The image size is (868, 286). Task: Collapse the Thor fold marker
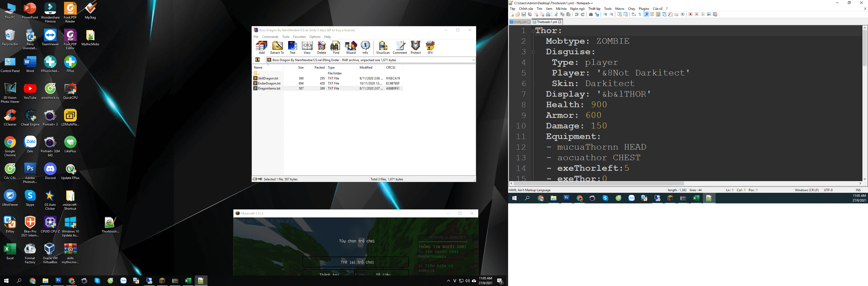click(533, 31)
